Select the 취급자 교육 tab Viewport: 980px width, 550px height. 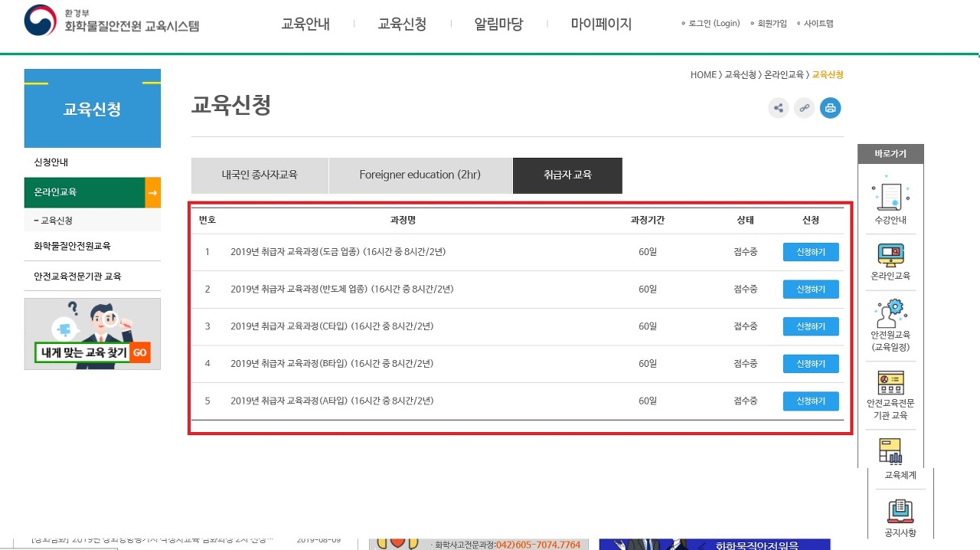[x=567, y=175]
